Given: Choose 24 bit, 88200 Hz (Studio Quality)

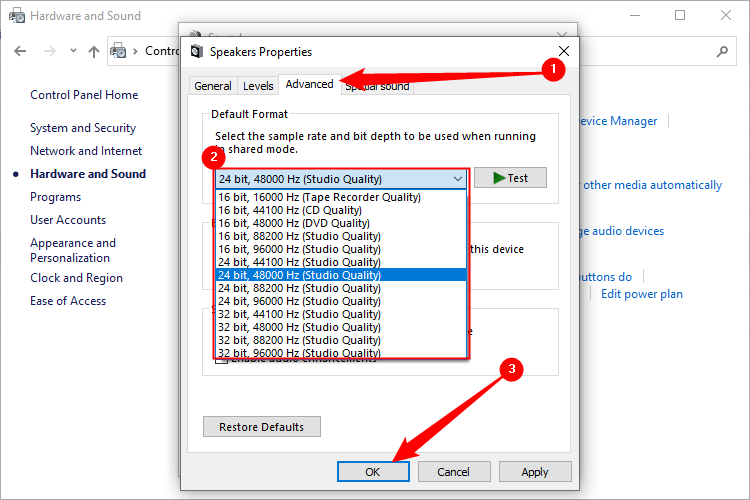Looking at the screenshot, I should tap(341, 288).
